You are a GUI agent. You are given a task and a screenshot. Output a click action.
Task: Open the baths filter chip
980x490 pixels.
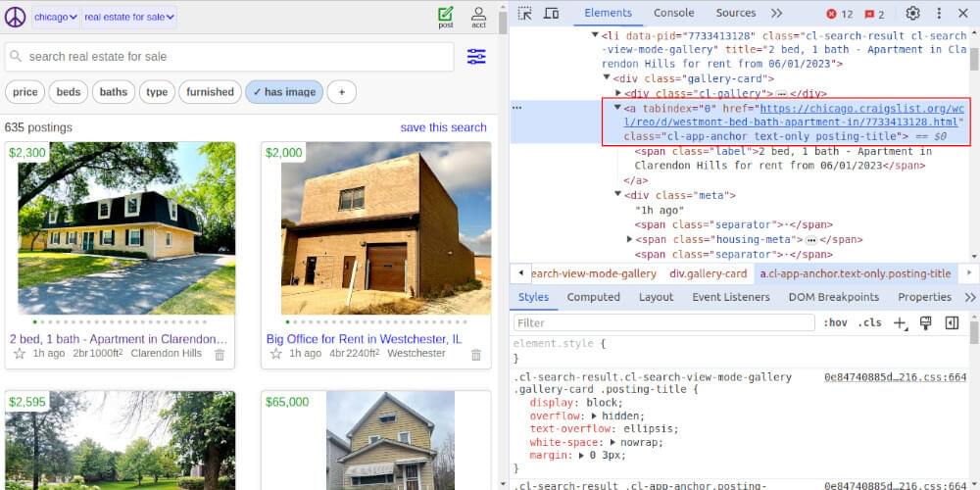[113, 92]
